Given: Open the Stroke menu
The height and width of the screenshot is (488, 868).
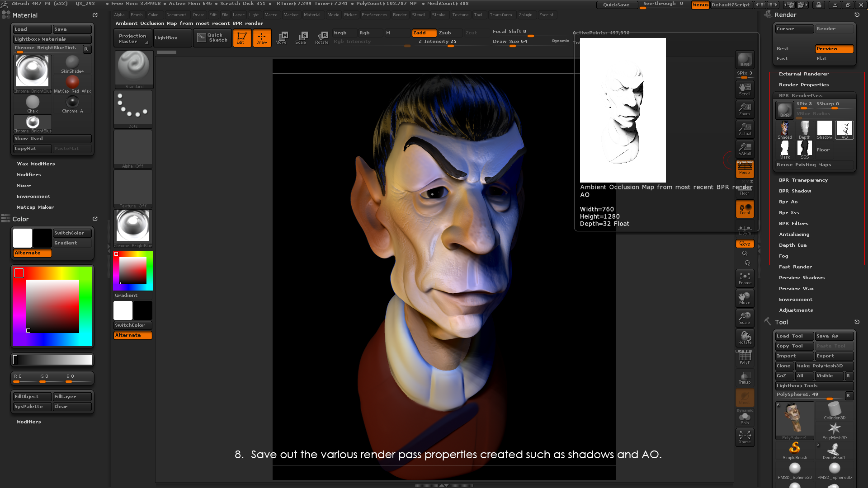Looking at the screenshot, I should [x=438, y=15].
